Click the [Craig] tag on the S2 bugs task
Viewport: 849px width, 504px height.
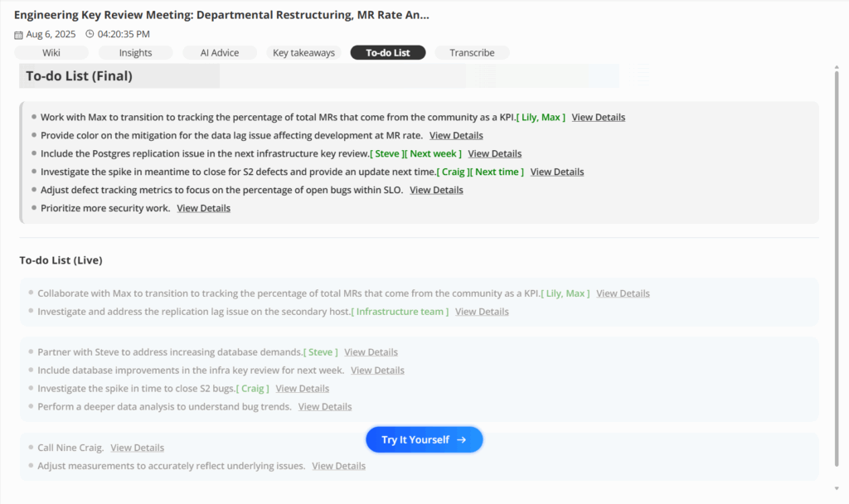(253, 388)
